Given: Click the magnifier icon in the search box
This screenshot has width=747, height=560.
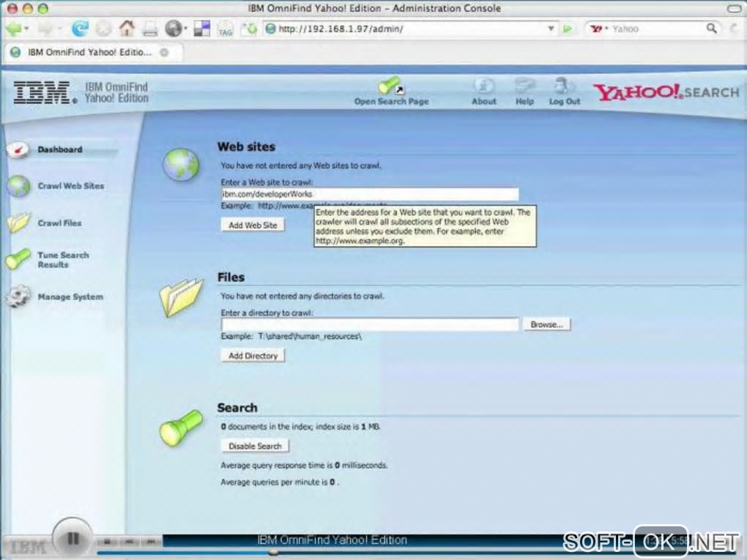Looking at the screenshot, I should (x=711, y=29).
